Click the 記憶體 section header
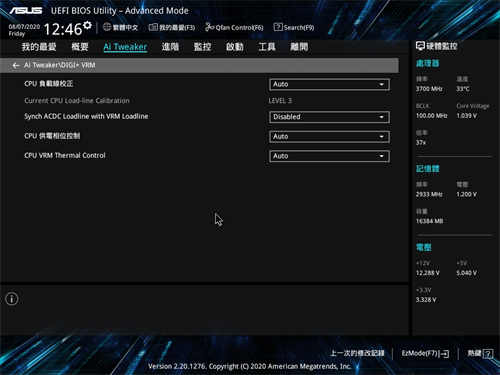The image size is (500, 375). (427, 169)
